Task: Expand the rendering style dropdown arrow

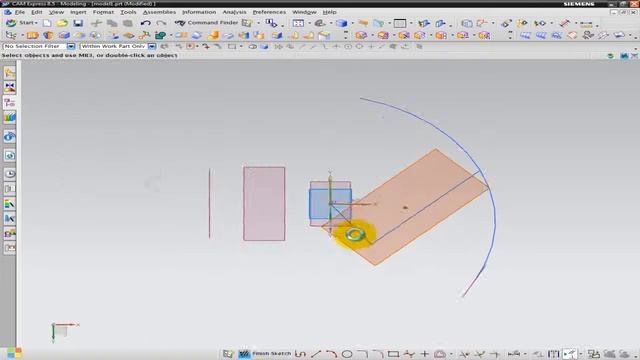Action: 352,23
